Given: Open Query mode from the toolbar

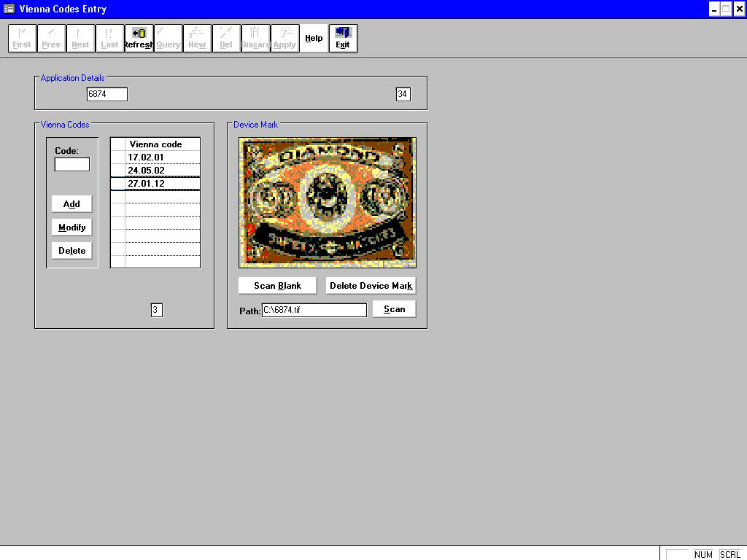Looking at the screenshot, I should 168,38.
